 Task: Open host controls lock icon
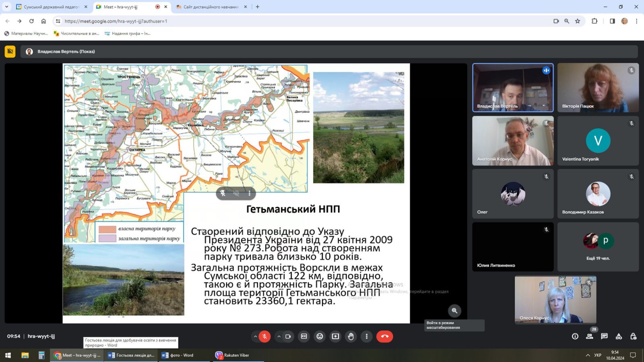633,336
